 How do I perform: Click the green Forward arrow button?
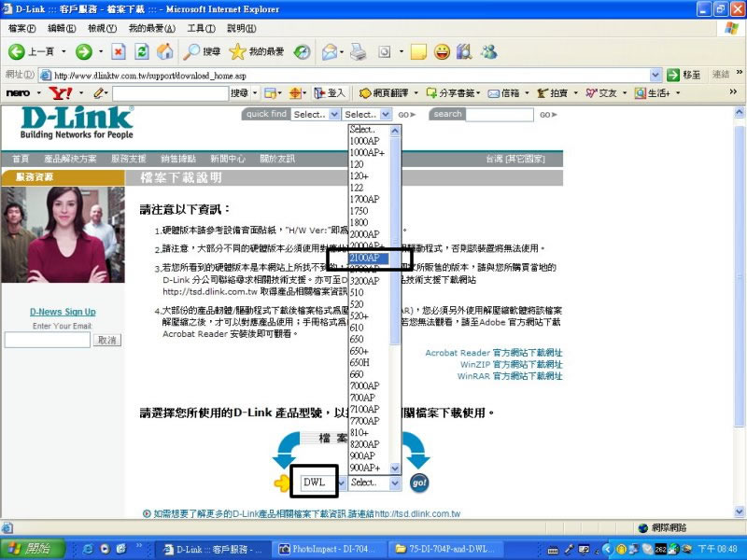(x=84, y=51)
